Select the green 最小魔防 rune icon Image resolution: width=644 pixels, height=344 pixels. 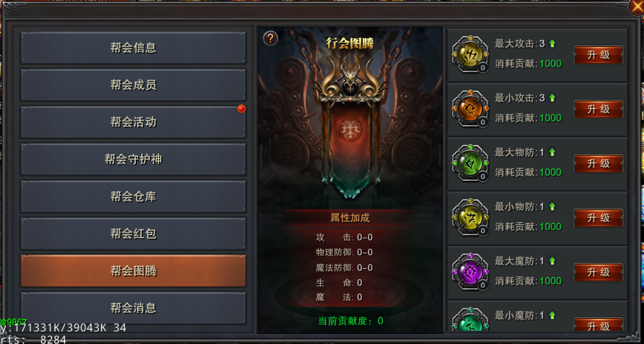(x=471, y=320)
